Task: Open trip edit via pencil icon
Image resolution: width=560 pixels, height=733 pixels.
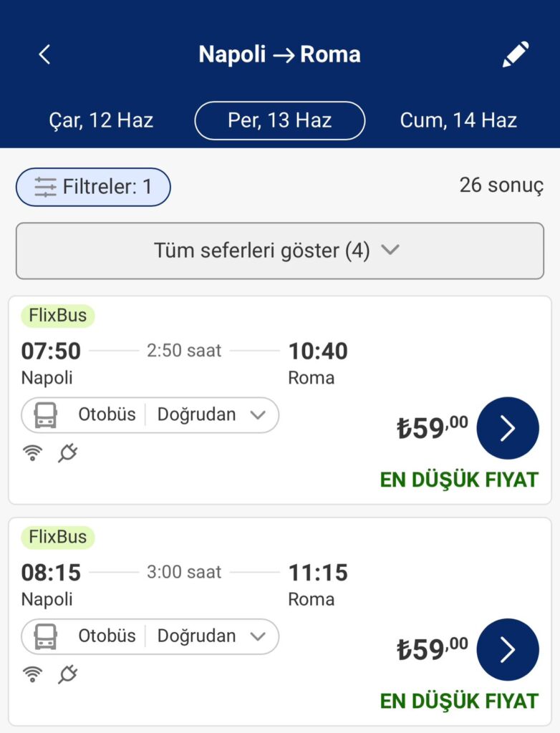Action: (516, 54)
